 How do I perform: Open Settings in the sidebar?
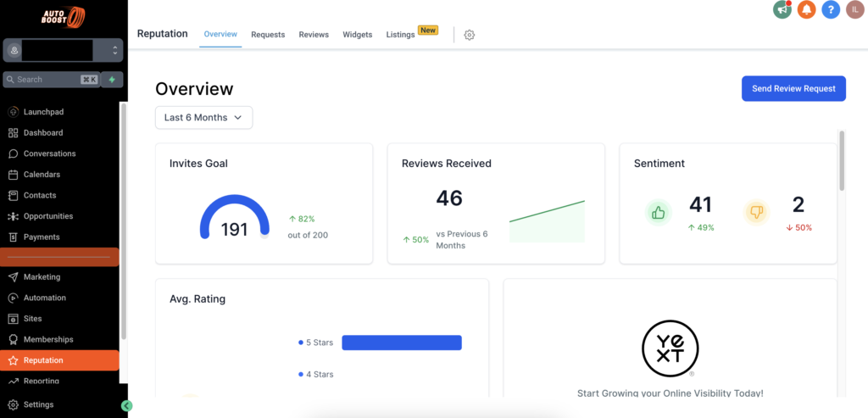(x=38, y=404)
